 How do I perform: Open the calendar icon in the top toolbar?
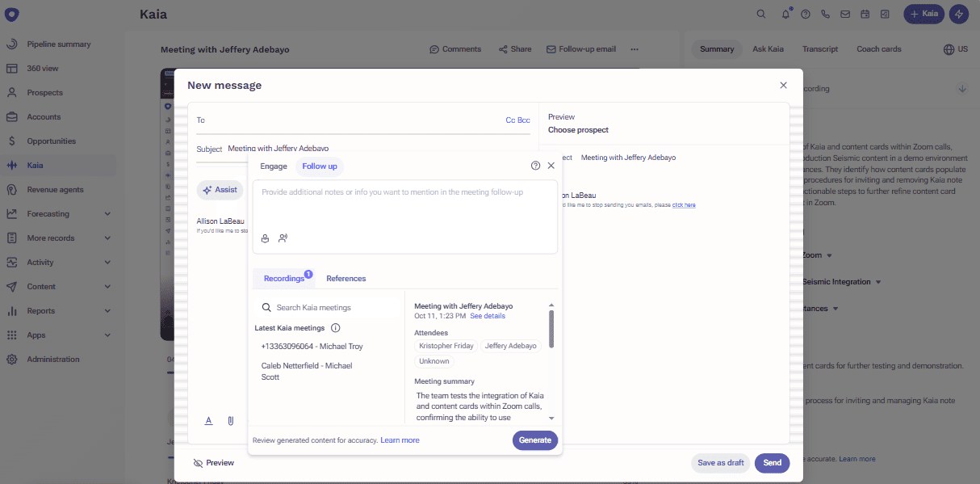pos(865,14)
